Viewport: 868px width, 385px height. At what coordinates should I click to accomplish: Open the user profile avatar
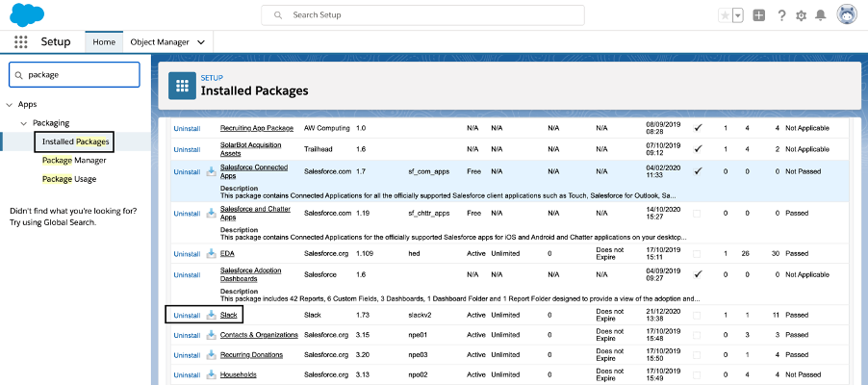(847, 15)
